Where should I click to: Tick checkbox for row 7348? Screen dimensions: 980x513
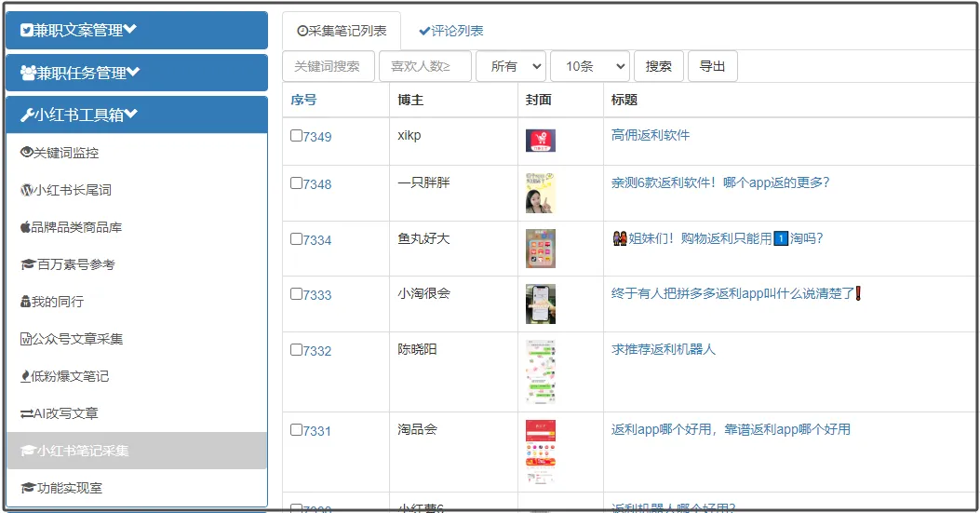(296, 182)
